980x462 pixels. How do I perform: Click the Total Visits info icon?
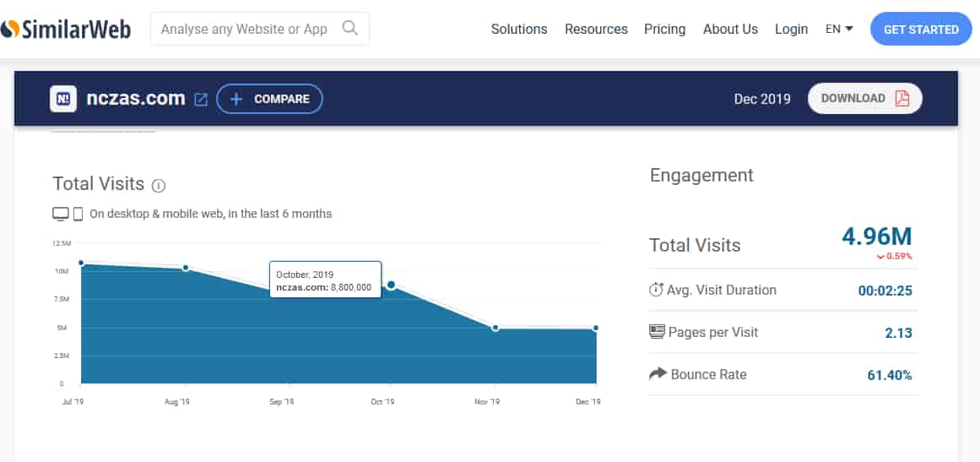click(159, 186)
